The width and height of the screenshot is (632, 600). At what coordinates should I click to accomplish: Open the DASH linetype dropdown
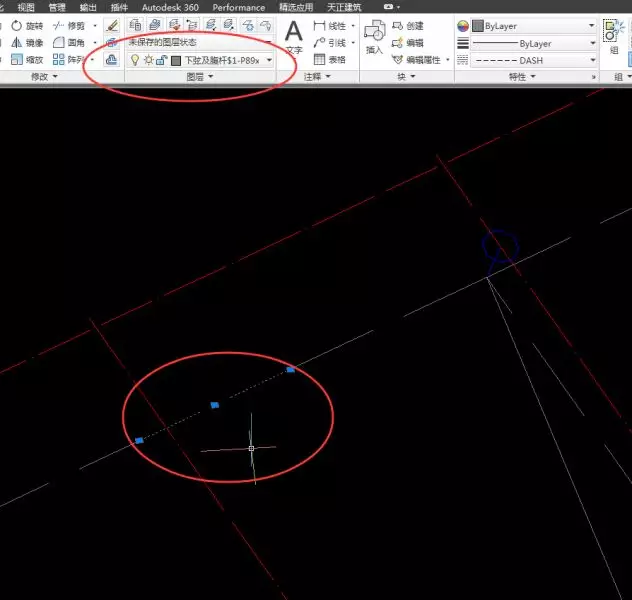530,60
